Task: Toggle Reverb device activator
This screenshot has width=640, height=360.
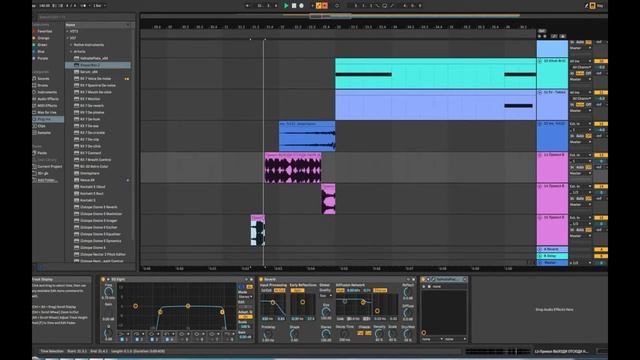Action: point(261,280)
